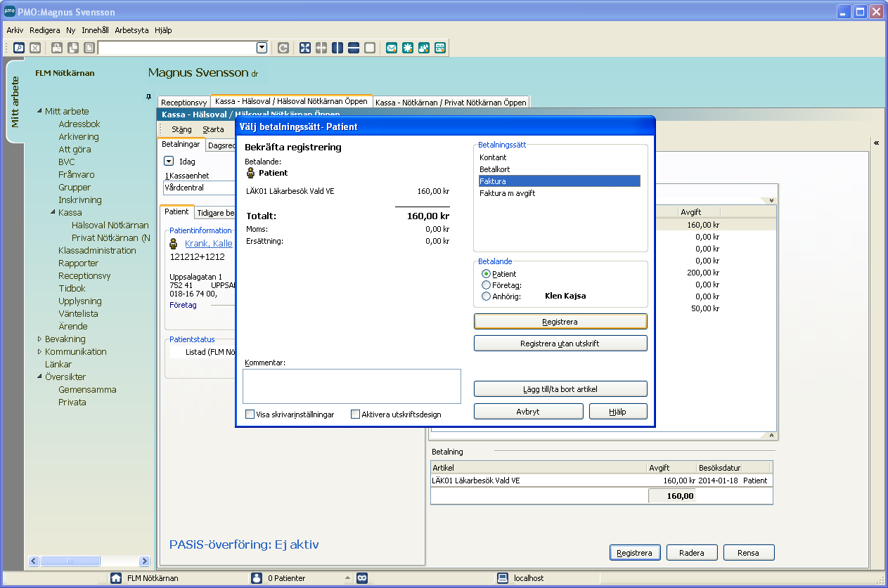Tick Visa skrivarinställningar checkbox
Viewport: 888px width, 588px height.
point(250,414)
